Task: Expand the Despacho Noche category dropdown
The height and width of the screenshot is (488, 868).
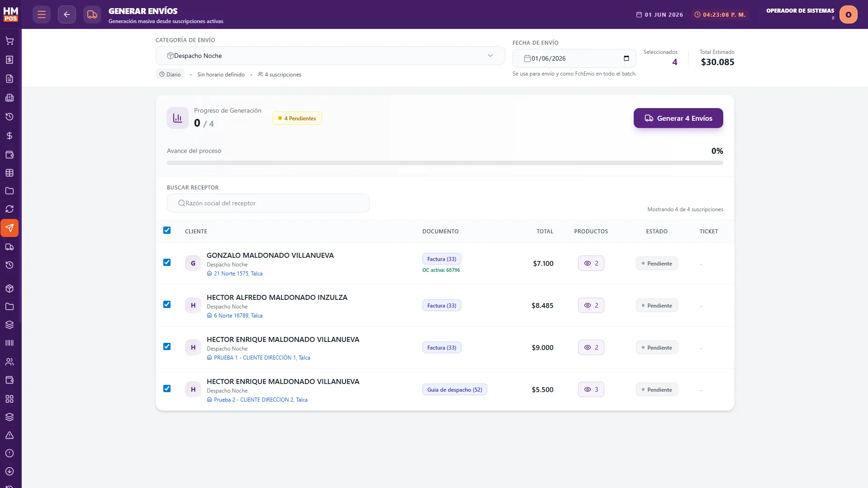Action: [x=330, y=56]
